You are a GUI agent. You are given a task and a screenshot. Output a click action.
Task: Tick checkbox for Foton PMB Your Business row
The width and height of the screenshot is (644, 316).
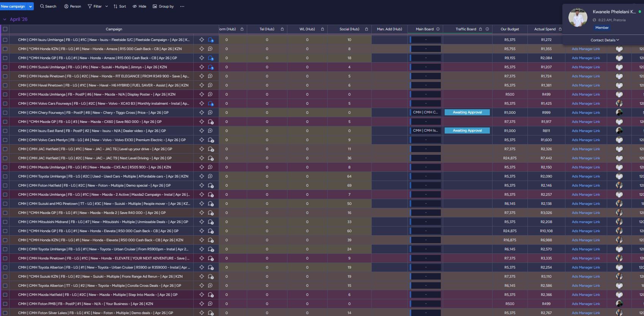coord(5,304)
